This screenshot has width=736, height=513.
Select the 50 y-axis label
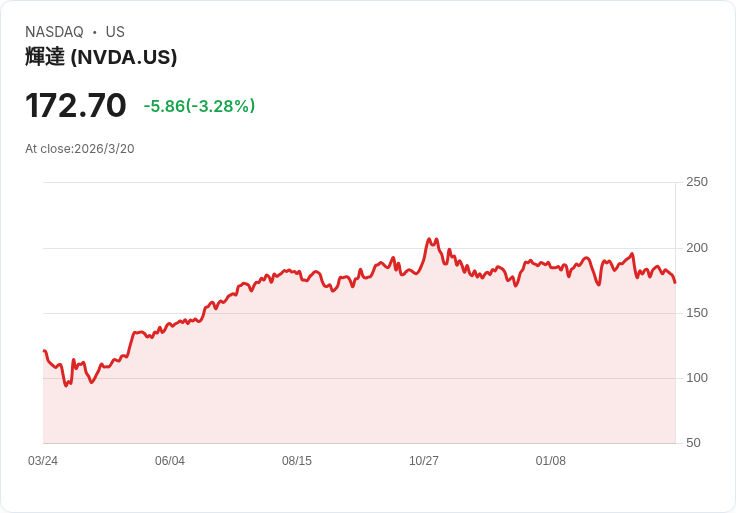pos(693,443)
